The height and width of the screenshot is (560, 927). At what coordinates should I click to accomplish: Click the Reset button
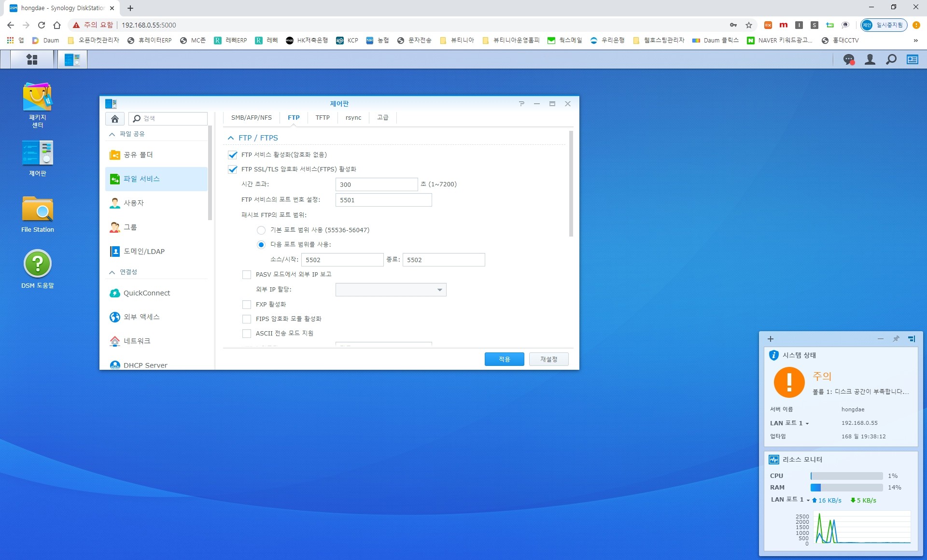548,359
